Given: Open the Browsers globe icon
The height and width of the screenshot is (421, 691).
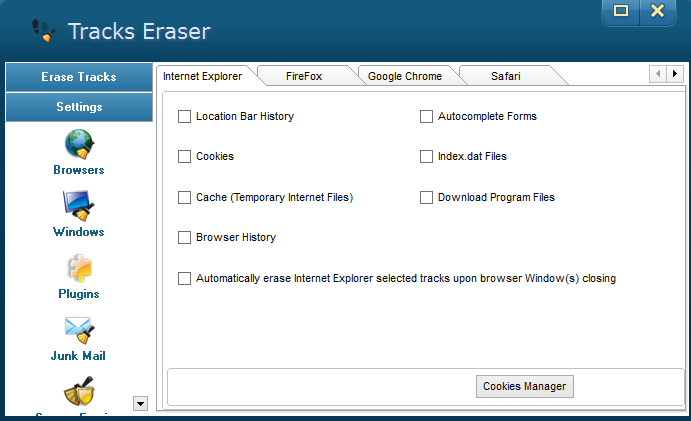Looking at the screenshot, I should coord(79,144).
